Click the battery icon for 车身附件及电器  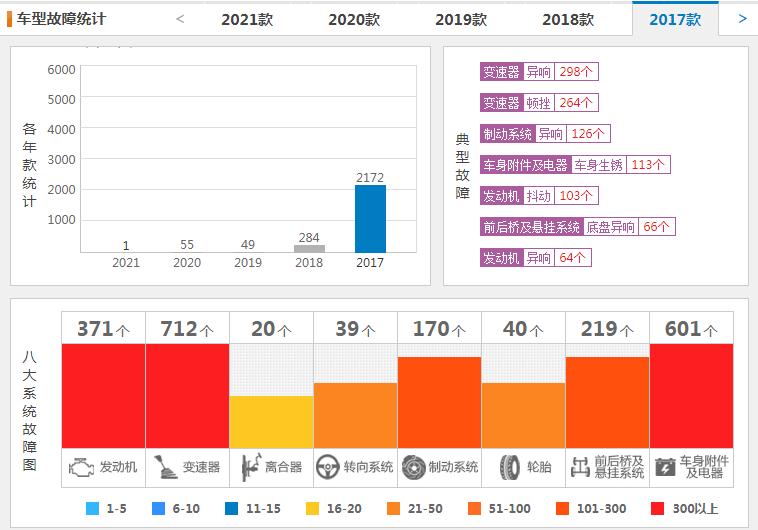[x=665, y=468]
